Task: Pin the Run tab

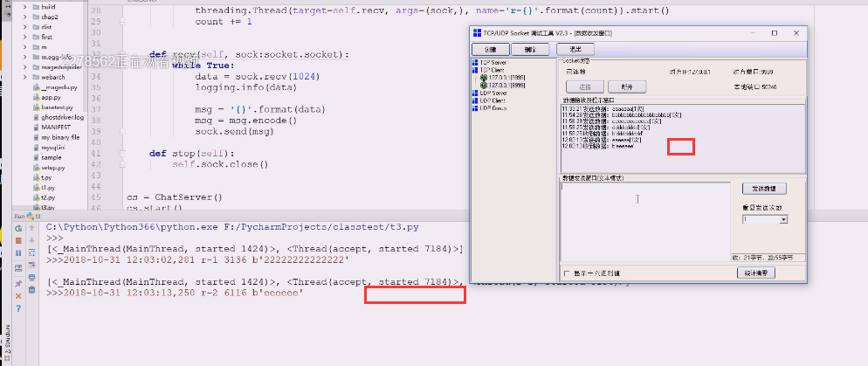Action: tap(18, 283)
